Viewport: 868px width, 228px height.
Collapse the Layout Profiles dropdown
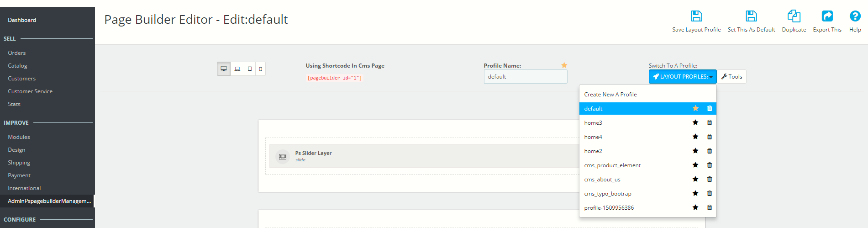tap(683, 77)
